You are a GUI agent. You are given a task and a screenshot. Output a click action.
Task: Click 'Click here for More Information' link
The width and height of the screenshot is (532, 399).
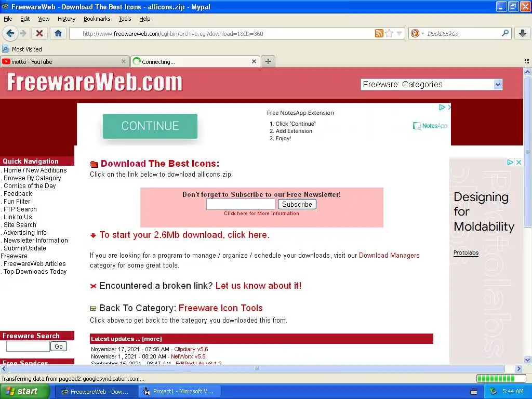click(x=261, y=214)
